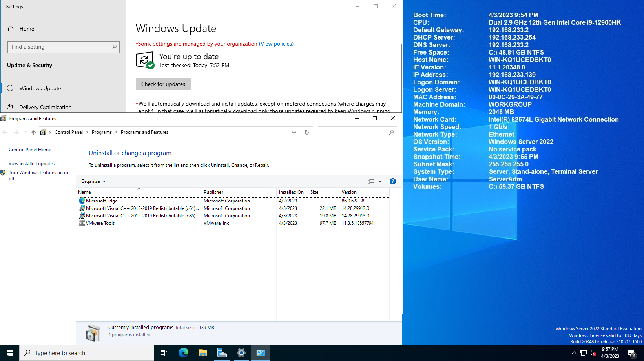This screenshot has width=644, height=361.
Task: Open the View policies link
Action: [x=276, y=44]
